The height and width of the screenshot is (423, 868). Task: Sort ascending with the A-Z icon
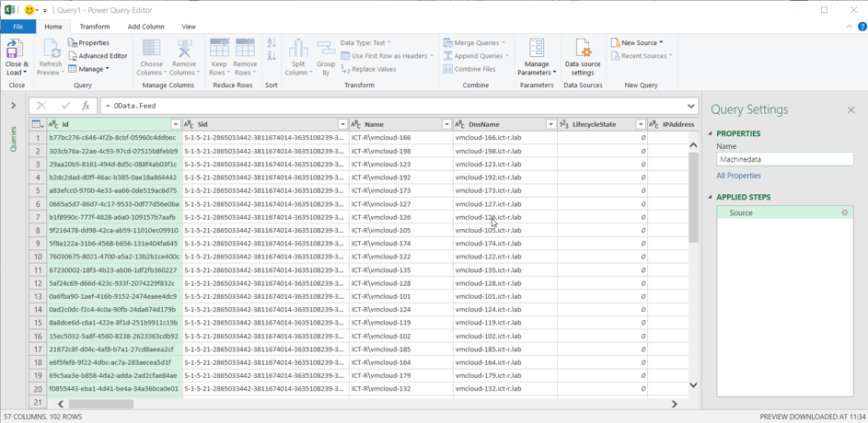272,42
